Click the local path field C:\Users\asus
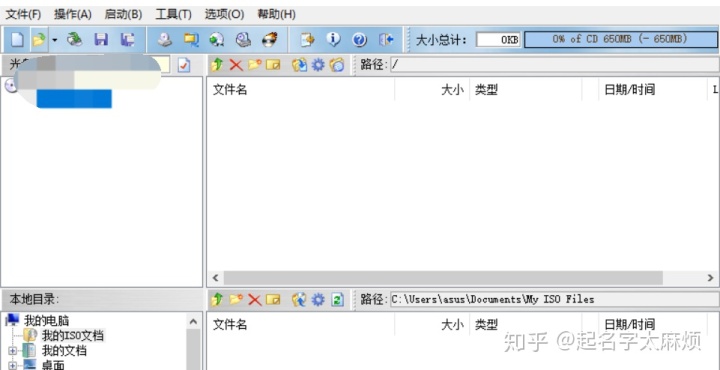 coord(555,299)
